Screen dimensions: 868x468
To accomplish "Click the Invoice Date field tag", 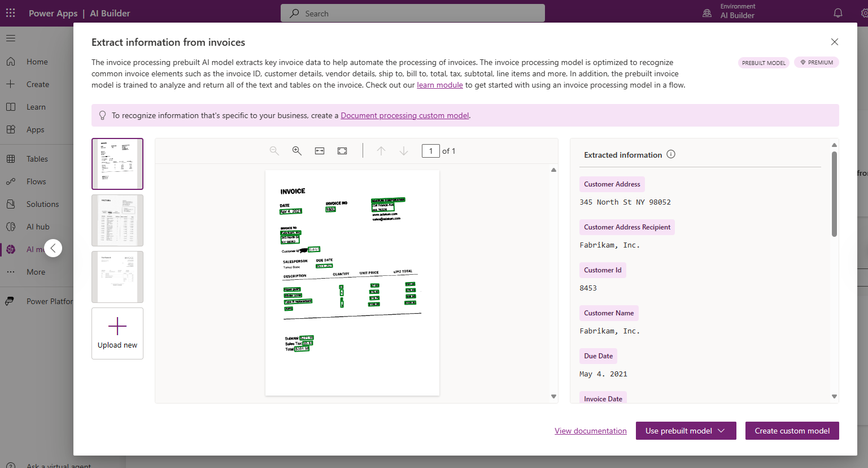I will (603, 397).
